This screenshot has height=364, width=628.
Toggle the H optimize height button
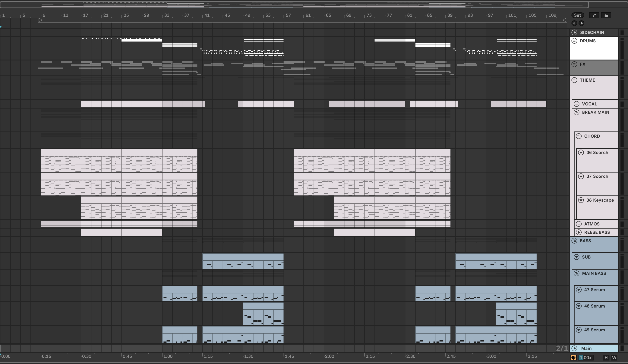[606, 358]
